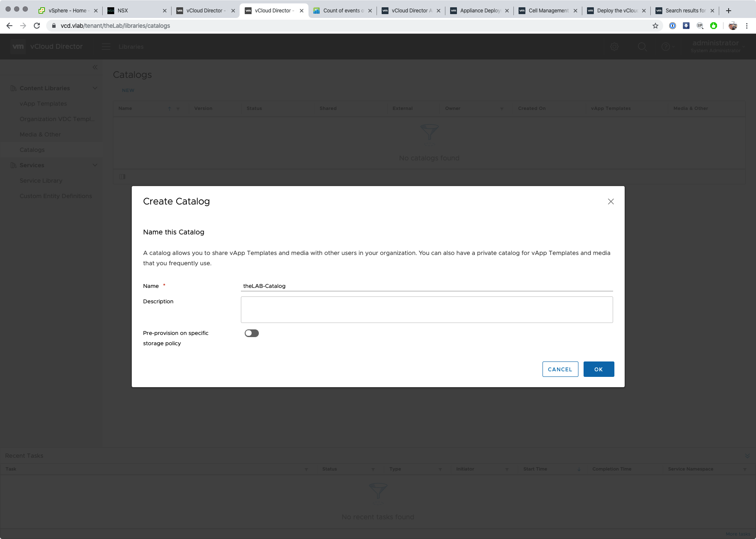Reload the page using browser refresh icon

point(37,26)
